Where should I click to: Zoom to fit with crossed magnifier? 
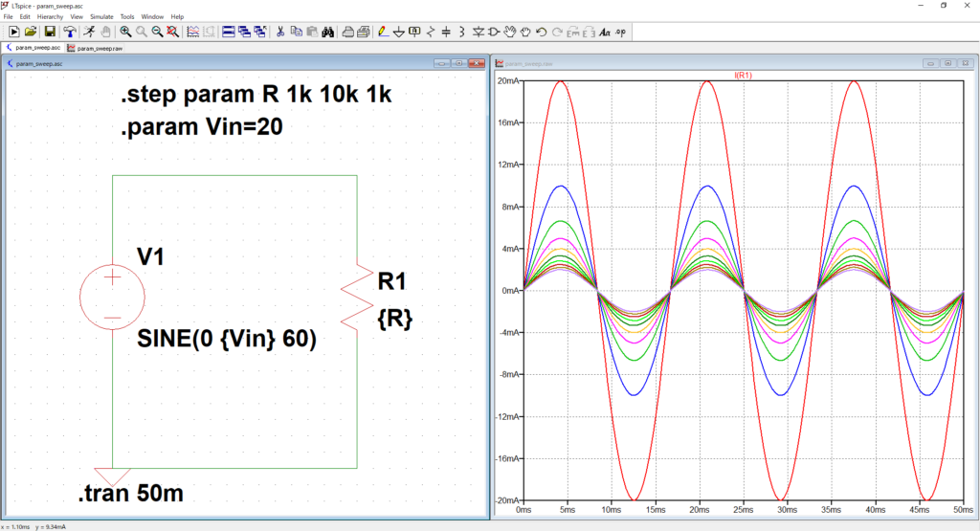tap(172, 32)
